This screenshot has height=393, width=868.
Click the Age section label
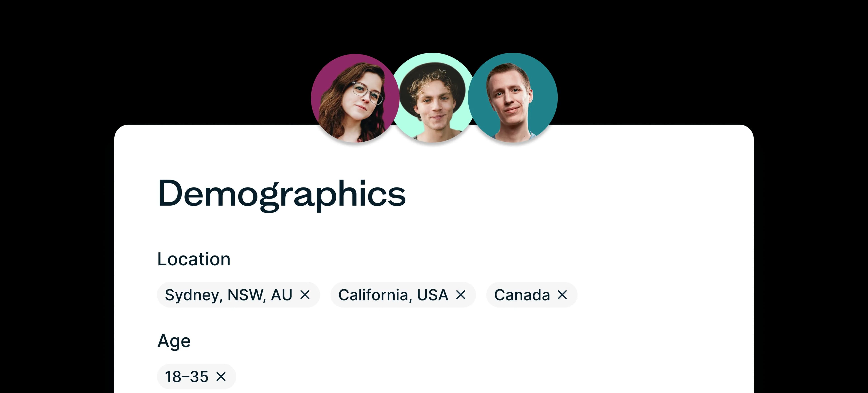(x=174, y=341)
